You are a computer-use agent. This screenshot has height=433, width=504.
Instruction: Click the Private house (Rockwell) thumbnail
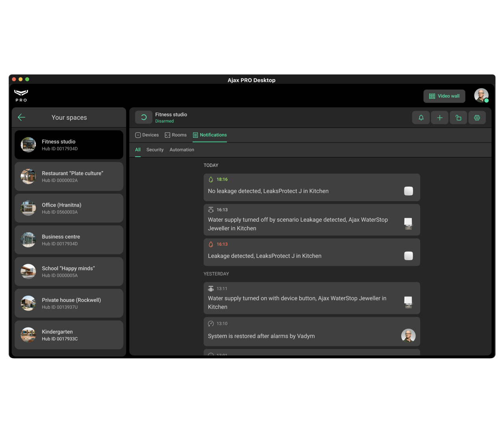[x=28, y=303]
